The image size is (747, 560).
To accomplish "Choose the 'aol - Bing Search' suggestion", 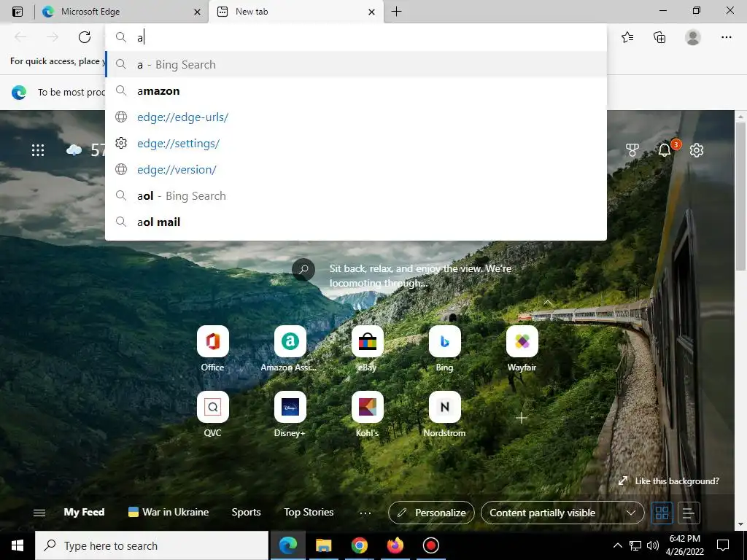I will [356, 195].
